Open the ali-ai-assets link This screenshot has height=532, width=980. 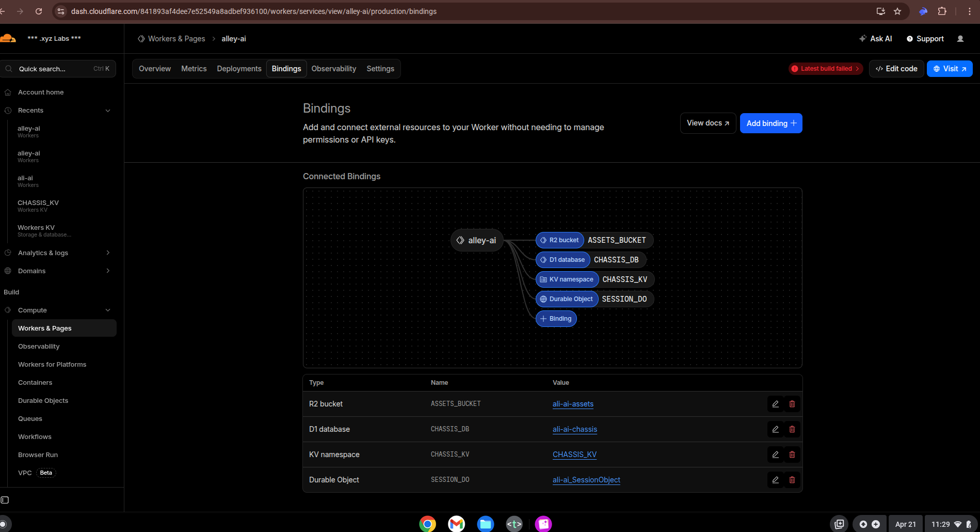(573, 404)
